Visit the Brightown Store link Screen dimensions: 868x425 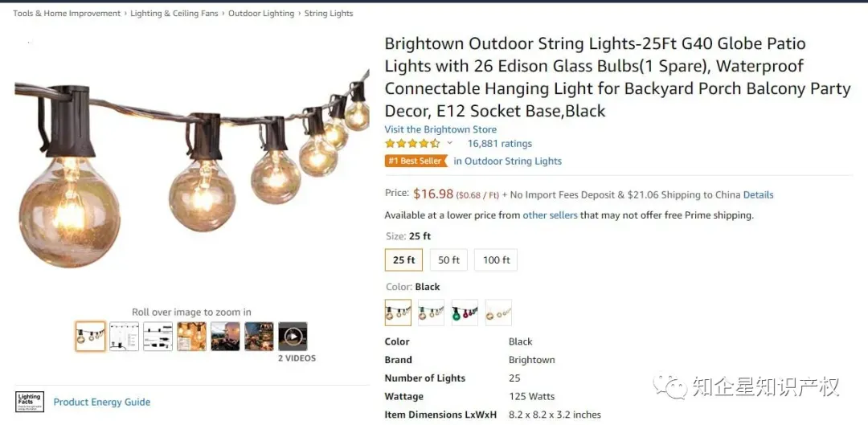coord(440,129)
